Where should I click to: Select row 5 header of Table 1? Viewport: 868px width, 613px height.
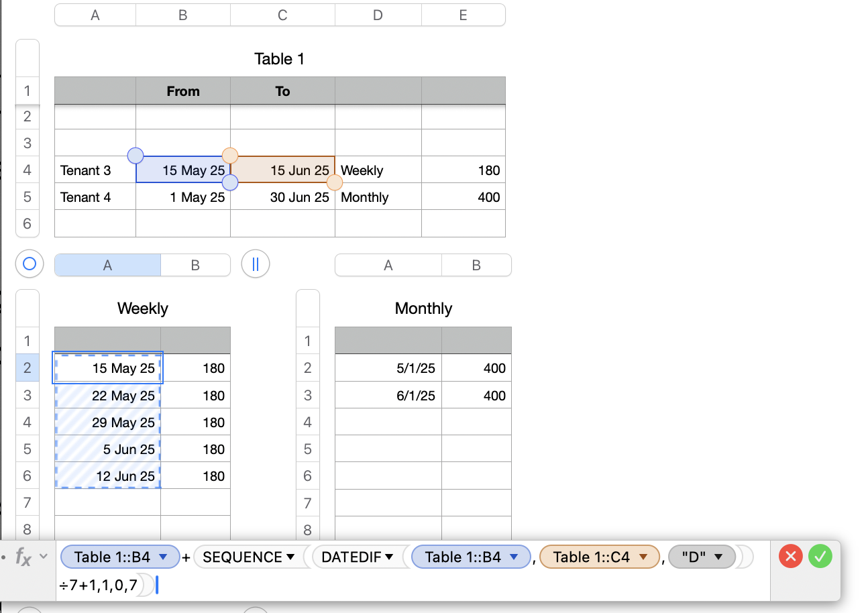click(28, 197)
